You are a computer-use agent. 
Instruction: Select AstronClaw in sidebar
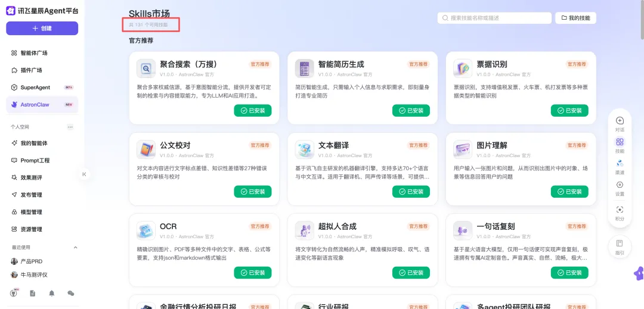pyautogui.click(x=42, y=105)
